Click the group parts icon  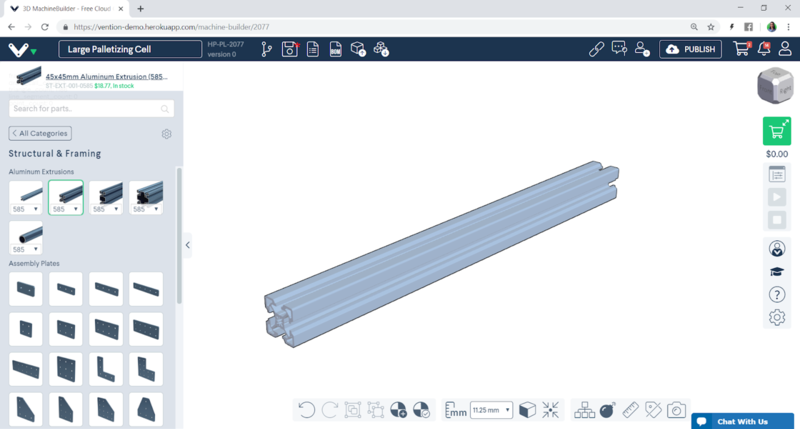click(353, 410)
